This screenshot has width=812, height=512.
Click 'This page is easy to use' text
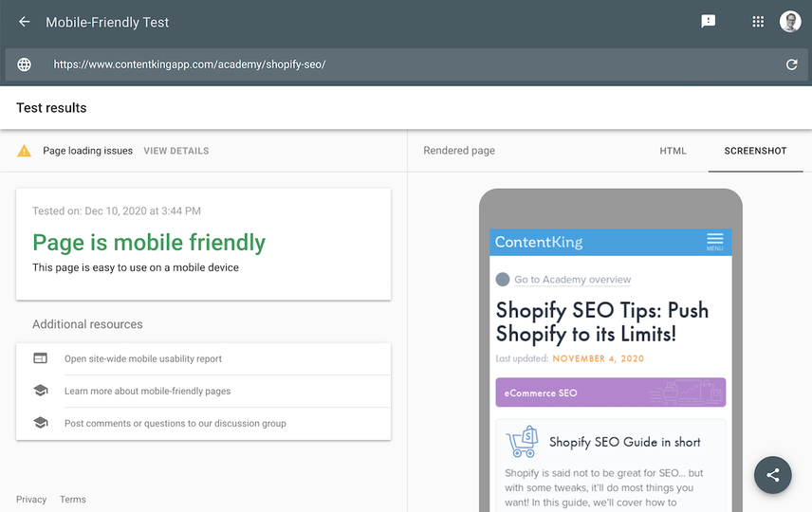click(136, 267)
